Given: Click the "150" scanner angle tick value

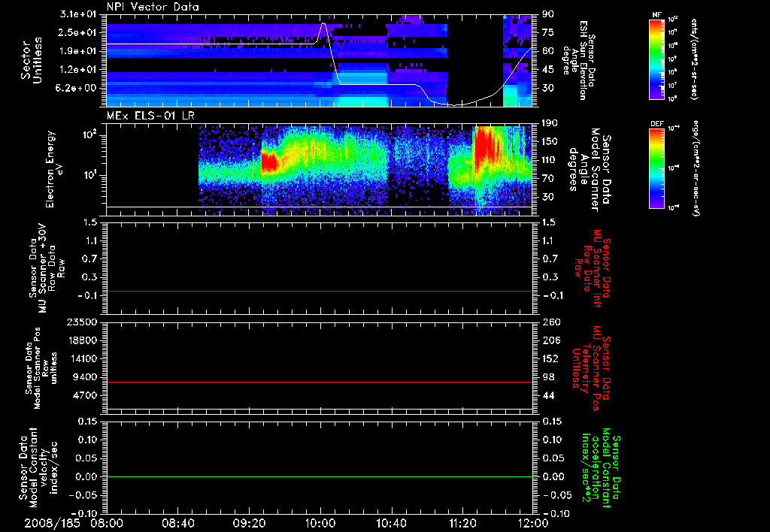Looking at the screenshot, I should click(x=550, y=142).
